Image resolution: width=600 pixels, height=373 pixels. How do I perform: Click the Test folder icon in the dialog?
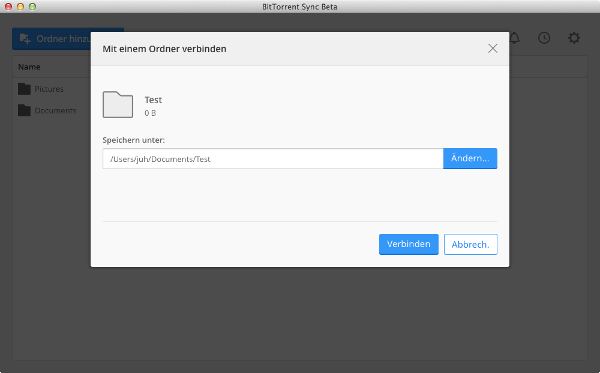click(x=118, y=104)
